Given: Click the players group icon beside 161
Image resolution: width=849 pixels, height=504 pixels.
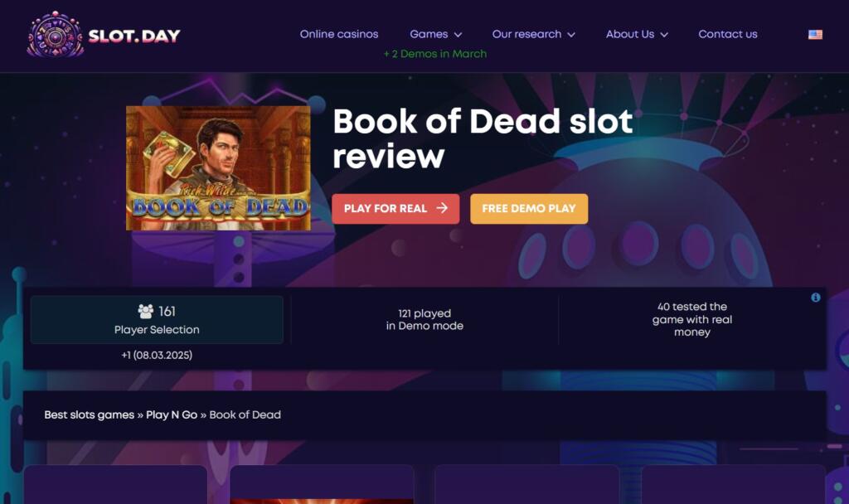Looking at the screenshot, I should (146, 312).
